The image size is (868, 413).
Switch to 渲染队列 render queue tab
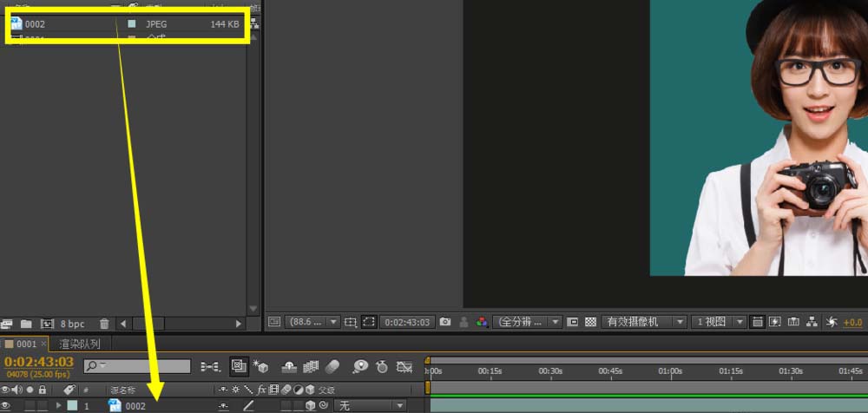click(80, 344)
